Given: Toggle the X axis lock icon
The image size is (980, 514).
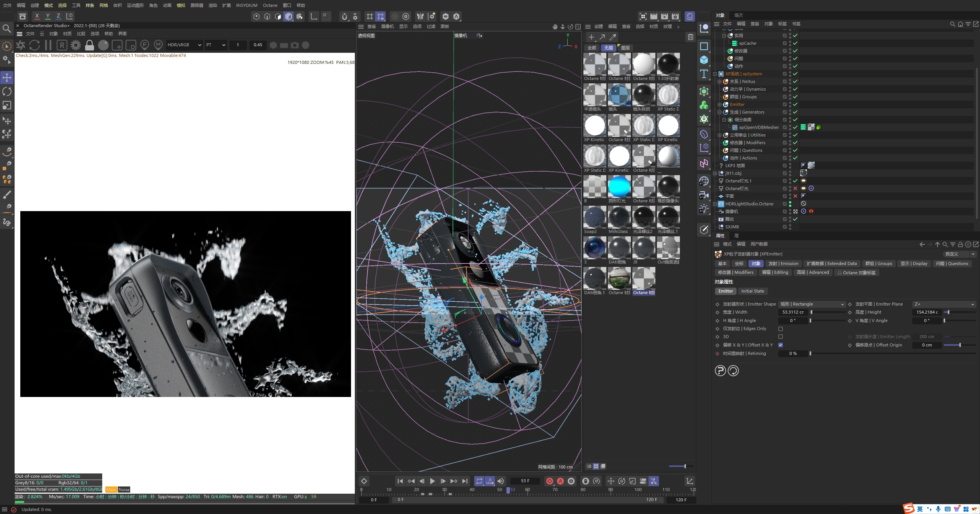Looking at the screenshot, I should pos(37,16).
